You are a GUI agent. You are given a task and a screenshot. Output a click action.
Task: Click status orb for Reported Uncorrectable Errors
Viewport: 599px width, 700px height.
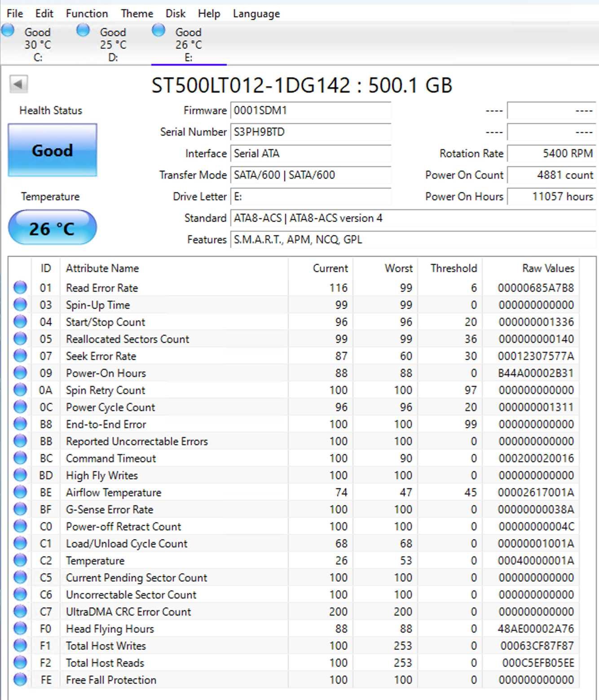(20, 441)
